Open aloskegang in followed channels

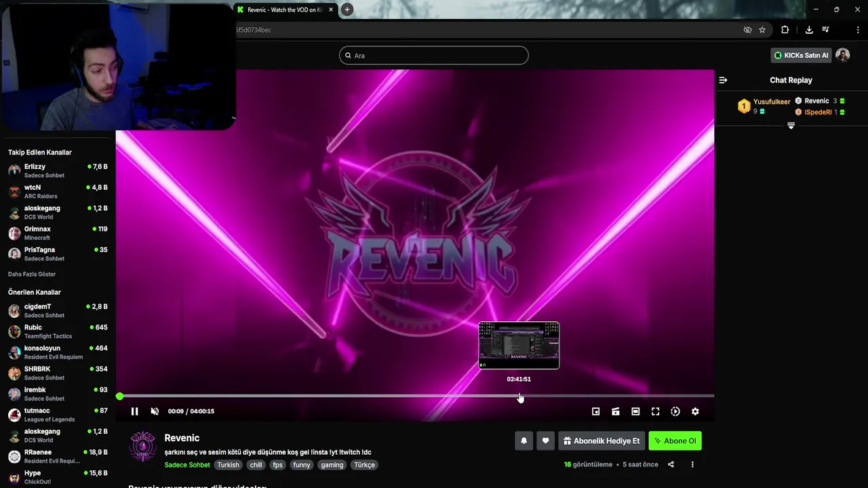58,212
